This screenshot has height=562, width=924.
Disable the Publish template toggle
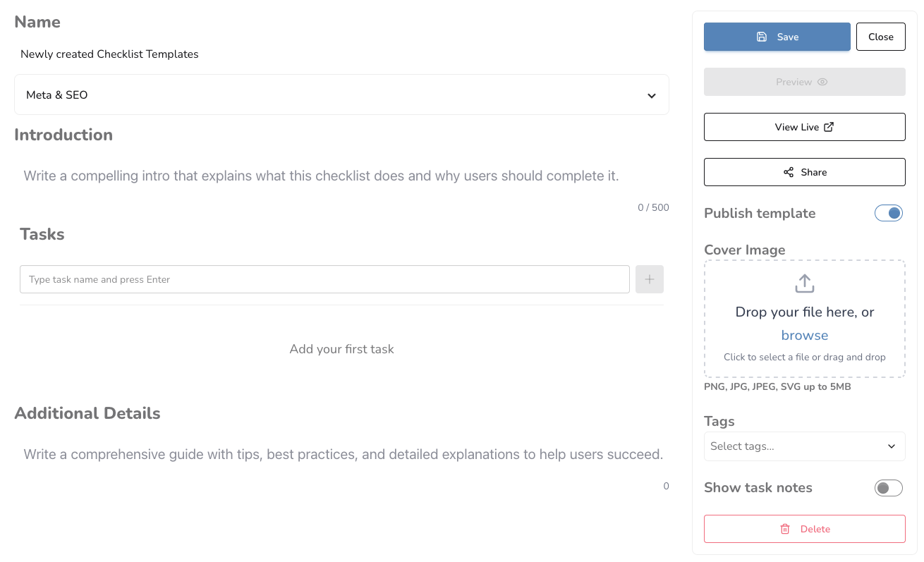(x=888, y=213)
